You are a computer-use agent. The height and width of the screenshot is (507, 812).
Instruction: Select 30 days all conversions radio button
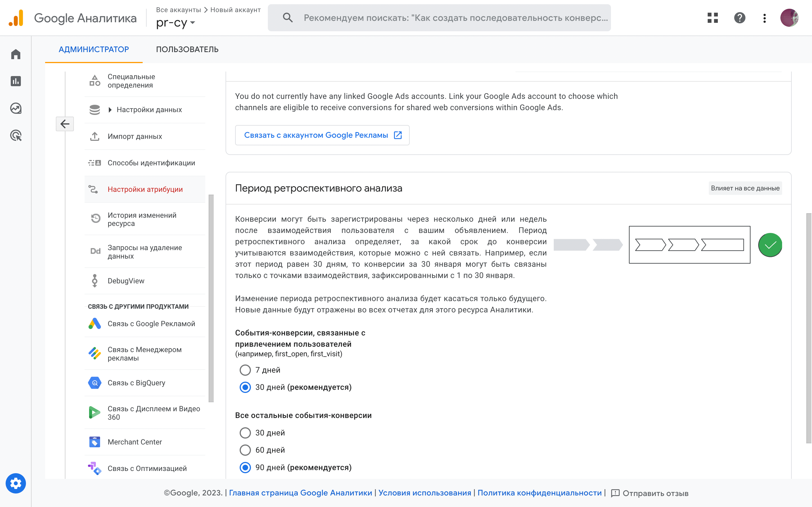coord(245,432)
